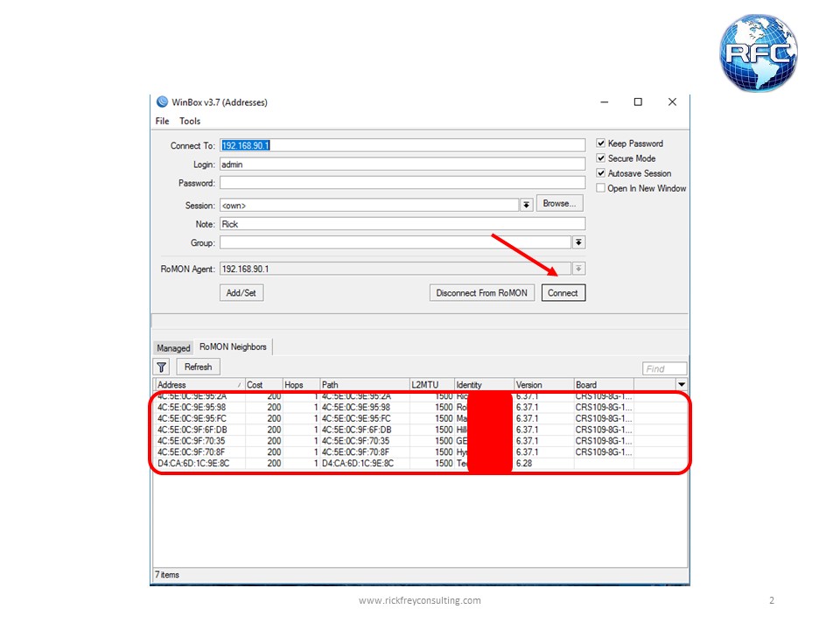
Task: Minimize the WinBox window
Action: point(605,101)
